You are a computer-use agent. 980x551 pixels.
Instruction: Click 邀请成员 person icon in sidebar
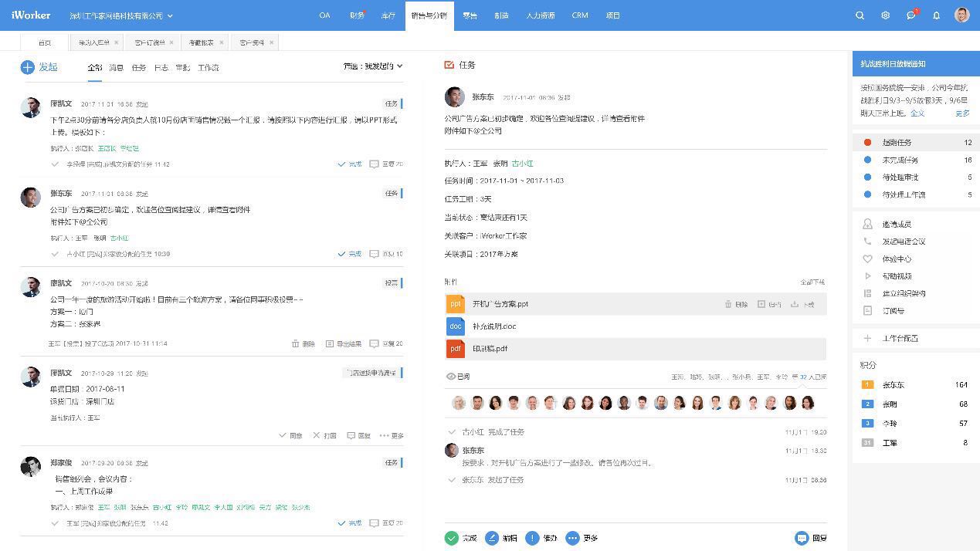click(867, 224)
